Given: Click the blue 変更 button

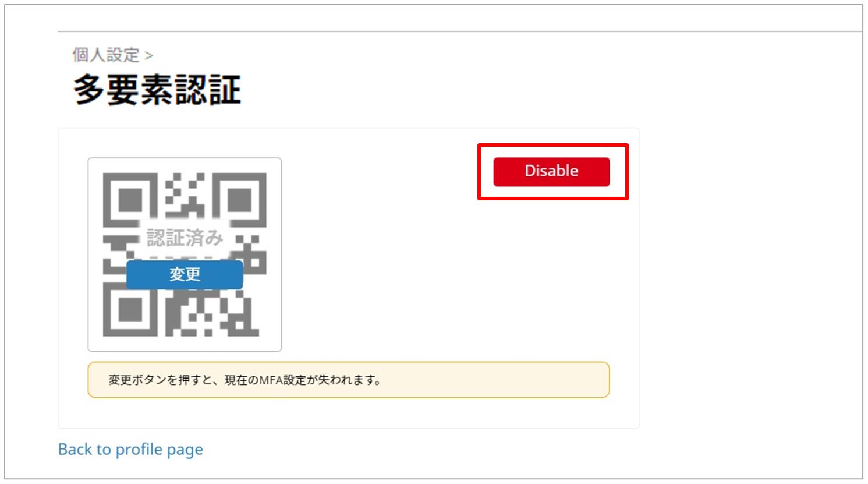Looking at the screenshot, I should [x=185, y=274].
